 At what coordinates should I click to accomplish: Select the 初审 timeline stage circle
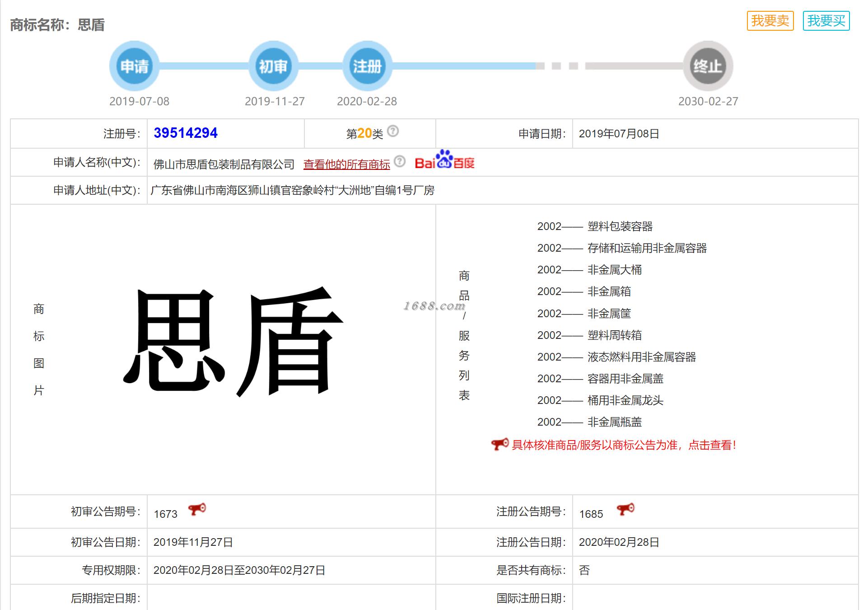[x=273, y=66]
